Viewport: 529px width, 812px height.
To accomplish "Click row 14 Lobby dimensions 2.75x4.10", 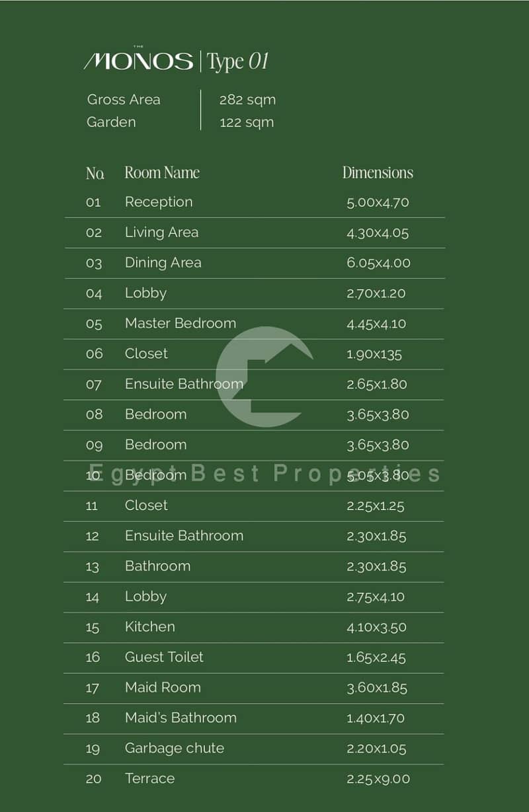I will tap(376, 597).
